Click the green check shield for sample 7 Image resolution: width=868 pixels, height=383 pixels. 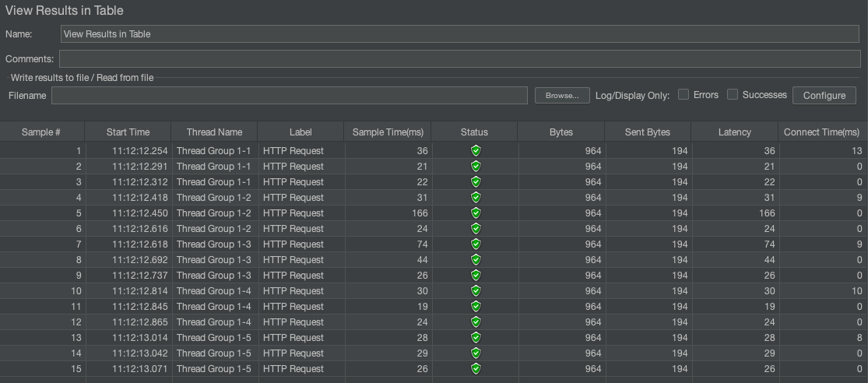pos(476,244)
